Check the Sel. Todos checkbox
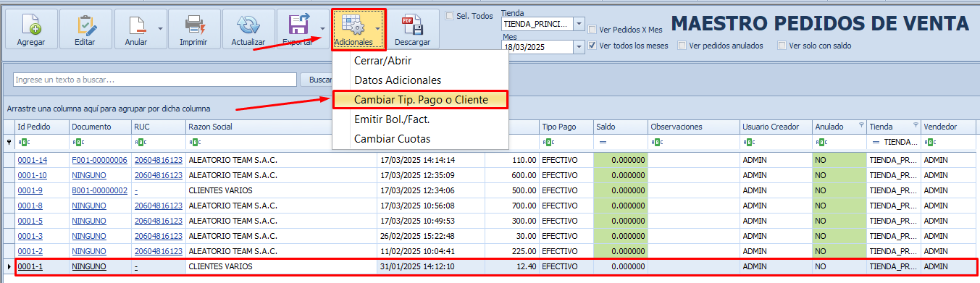 (x=449, y=15)
